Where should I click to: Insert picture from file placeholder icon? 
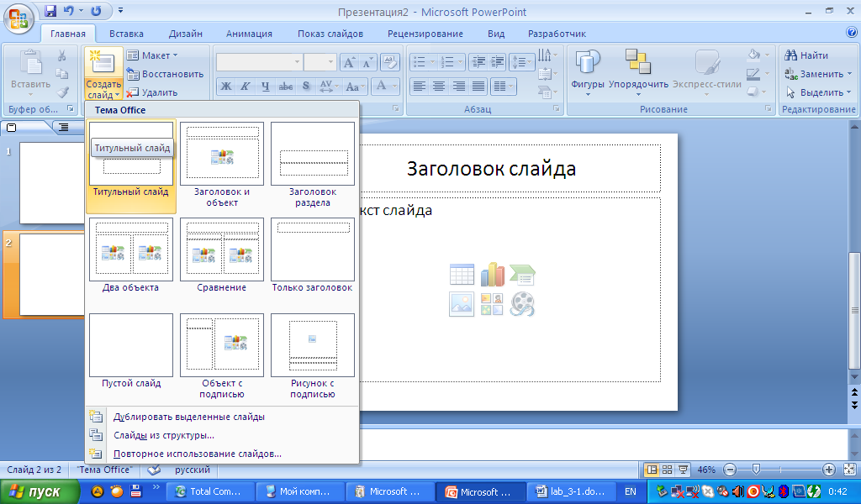click(x=462, y=304)
